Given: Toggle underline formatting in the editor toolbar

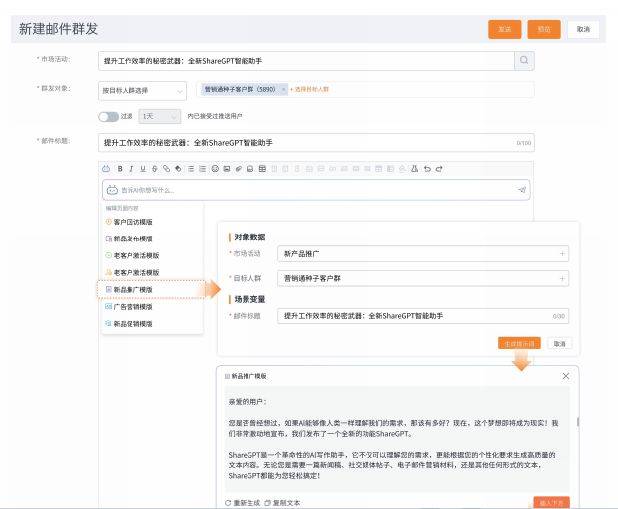Looking at the screenshot, I should 143,169.
